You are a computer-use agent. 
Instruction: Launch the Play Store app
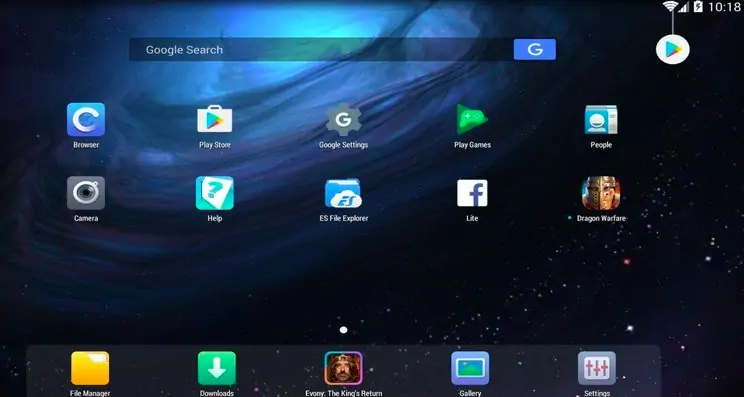pos(214,120)
